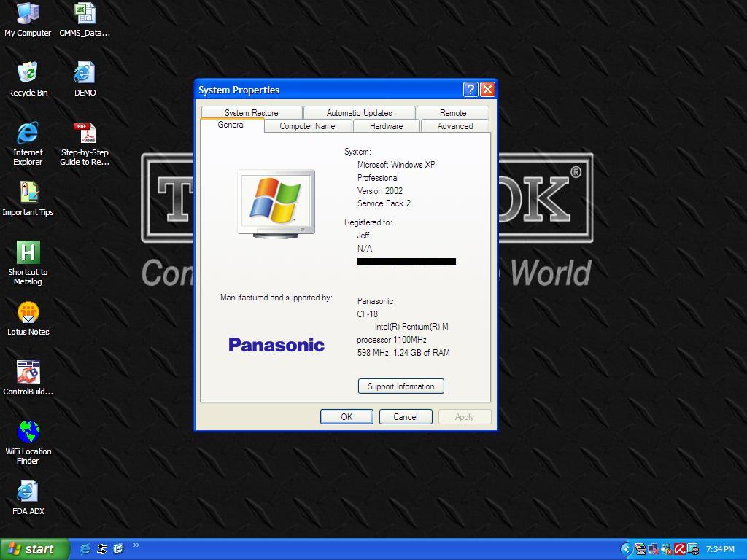The width and height of the screenshot is (747, 560).
Task: Click the help question mark button
Action: (471, 90)
